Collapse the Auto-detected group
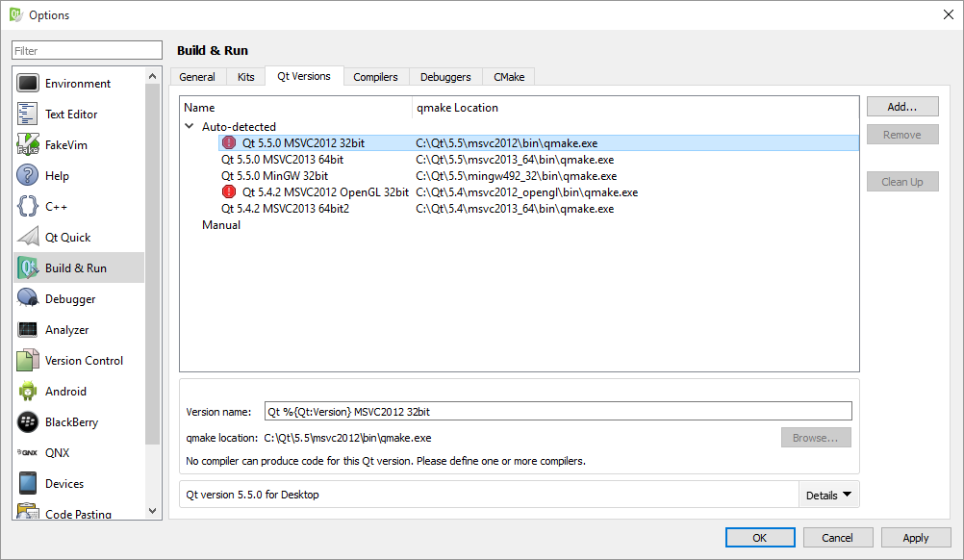Screen dimensions: 964x560 tap(190, 126)
